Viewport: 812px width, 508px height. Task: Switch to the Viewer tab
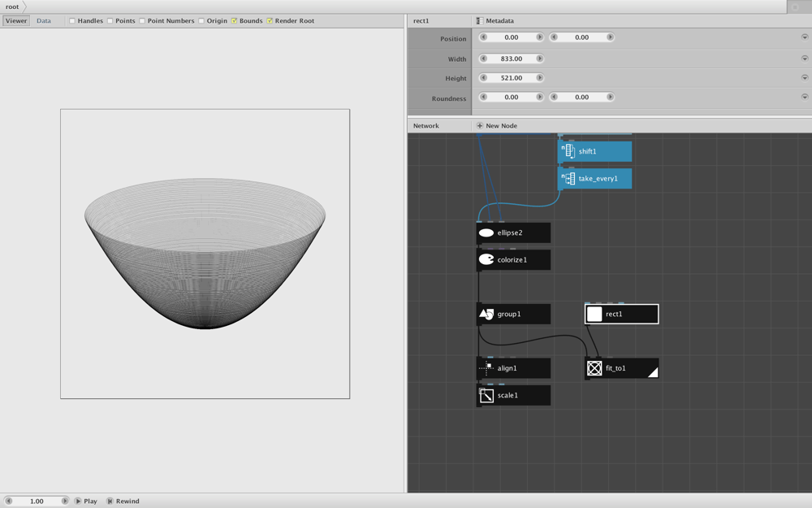coord(16,21)
